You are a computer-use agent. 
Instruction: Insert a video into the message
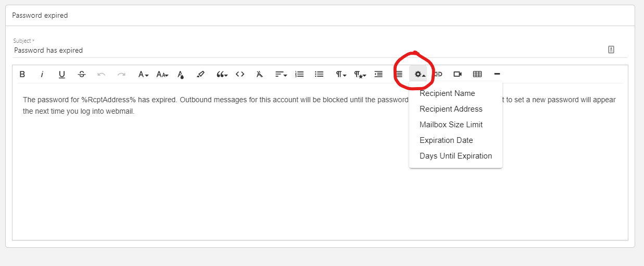458,74
